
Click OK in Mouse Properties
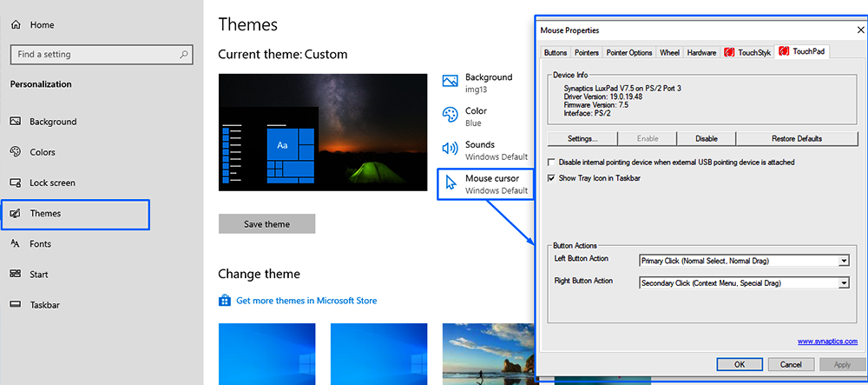[x=740, y=364]
